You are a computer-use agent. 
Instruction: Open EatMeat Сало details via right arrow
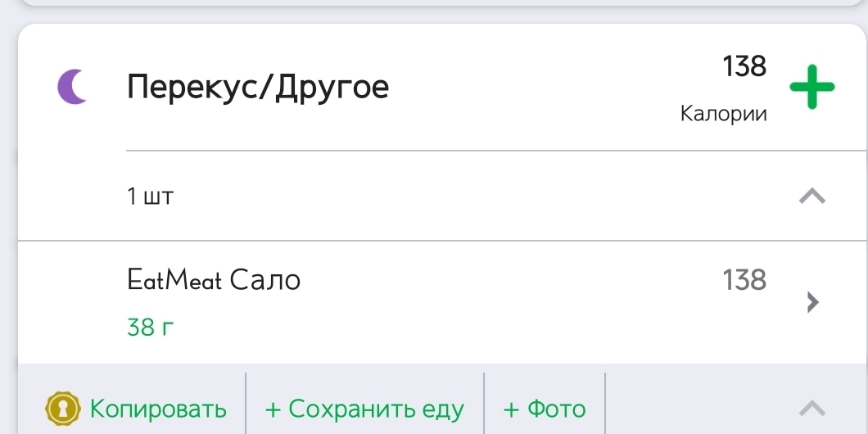pos(812,302)
